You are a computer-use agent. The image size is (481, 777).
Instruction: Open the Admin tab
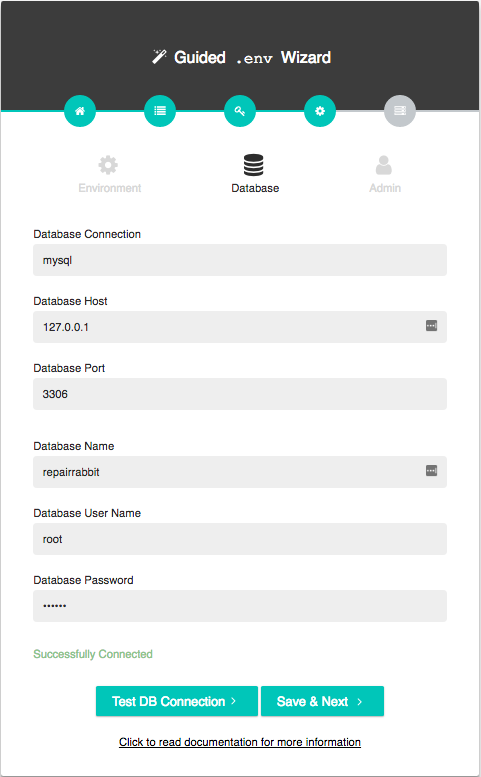click(385, 174)
